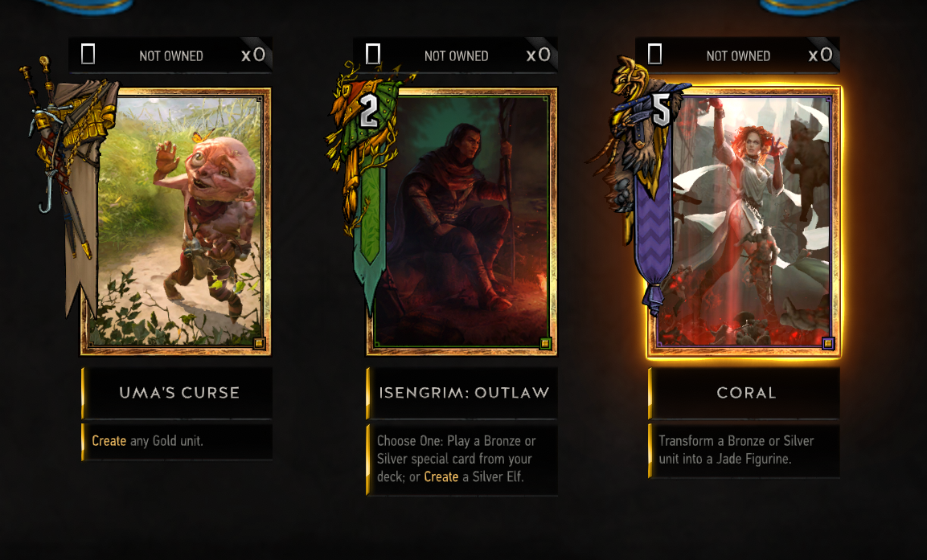Click NOT OWNED label above Isengrim: Outlaw
The width and height of the screenshot is (927, 560).
pos(457,56)
